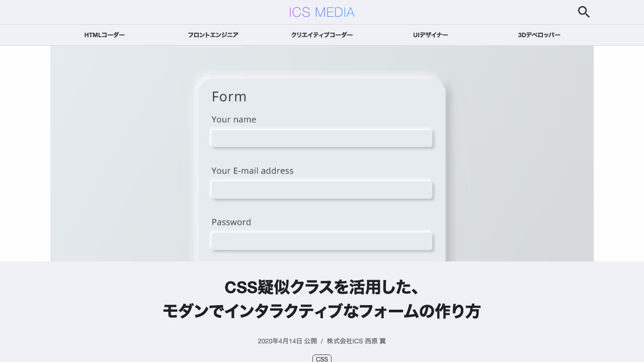This screenshot has width=644, height=362.
Task: Focus the Password input field
Action: 321,240
